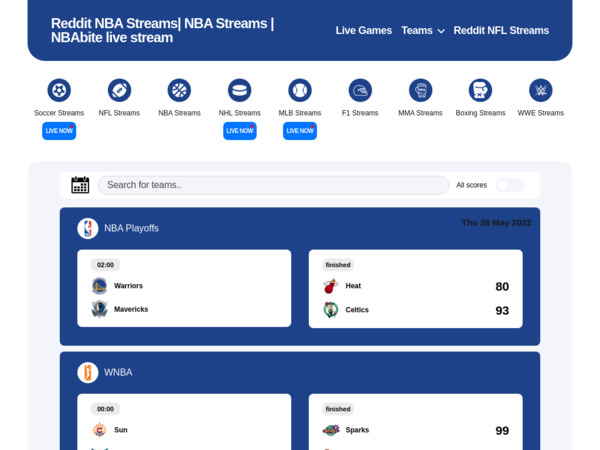Click the WNBA league logo
This screenshot has width=600, height=450.
[x=88, y=372]
